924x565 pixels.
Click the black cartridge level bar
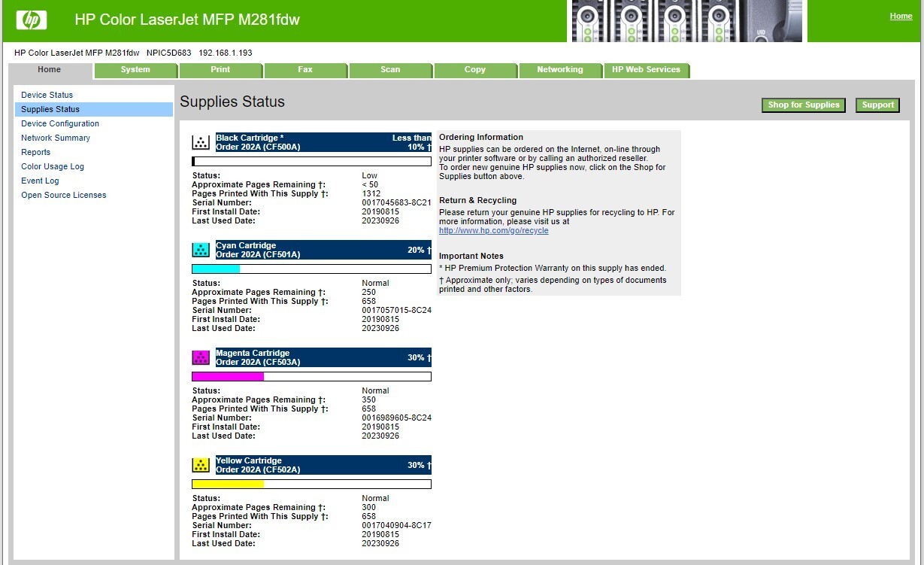pyautogui.click(x=312, y=161)
